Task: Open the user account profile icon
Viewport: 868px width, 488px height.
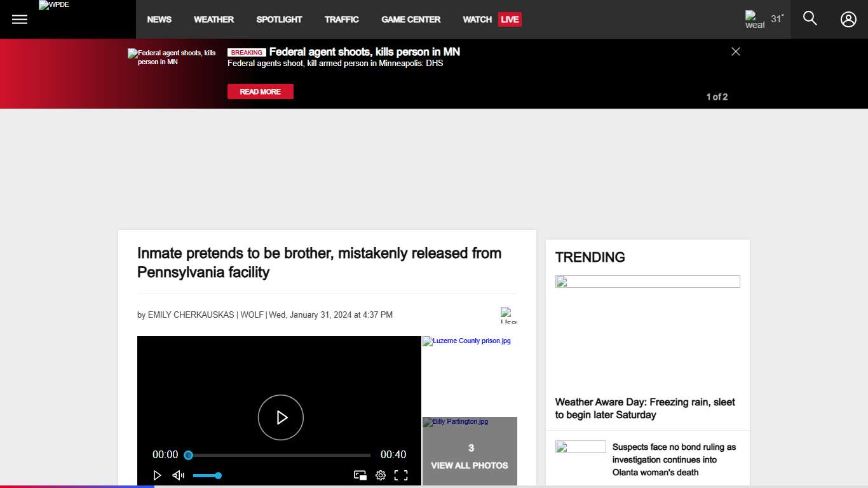Action: 848,19
